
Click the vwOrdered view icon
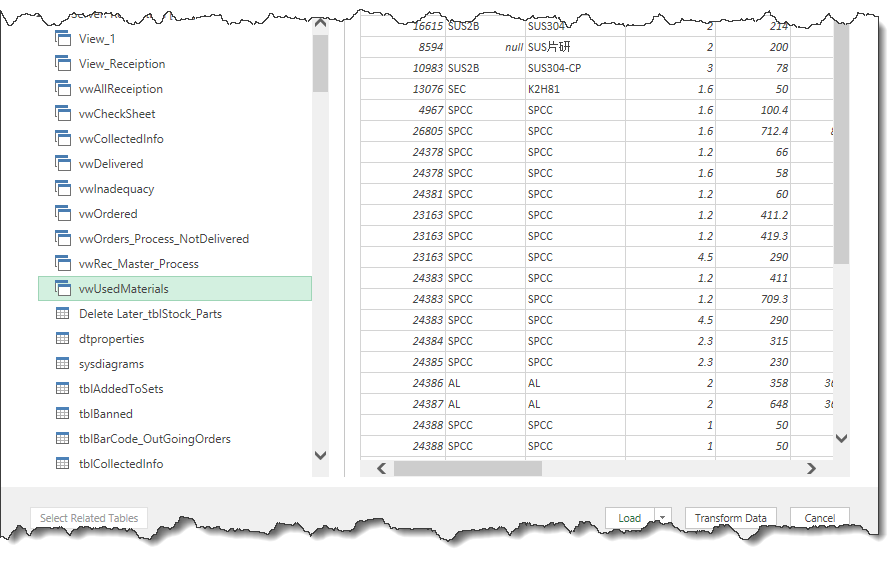pyautogui.click(x=63, y=213)
